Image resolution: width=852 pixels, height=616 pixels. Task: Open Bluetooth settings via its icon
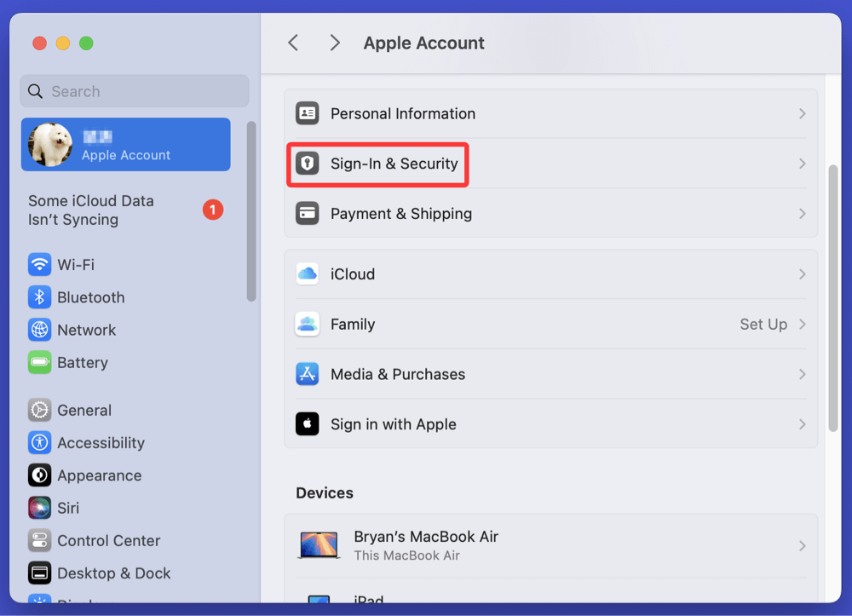(x=39, y=297)
